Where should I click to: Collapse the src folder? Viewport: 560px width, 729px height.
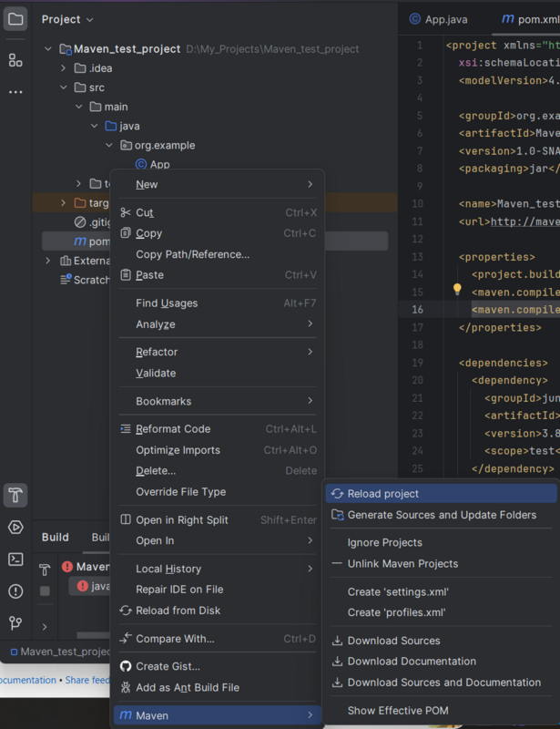tap(63, 87)
